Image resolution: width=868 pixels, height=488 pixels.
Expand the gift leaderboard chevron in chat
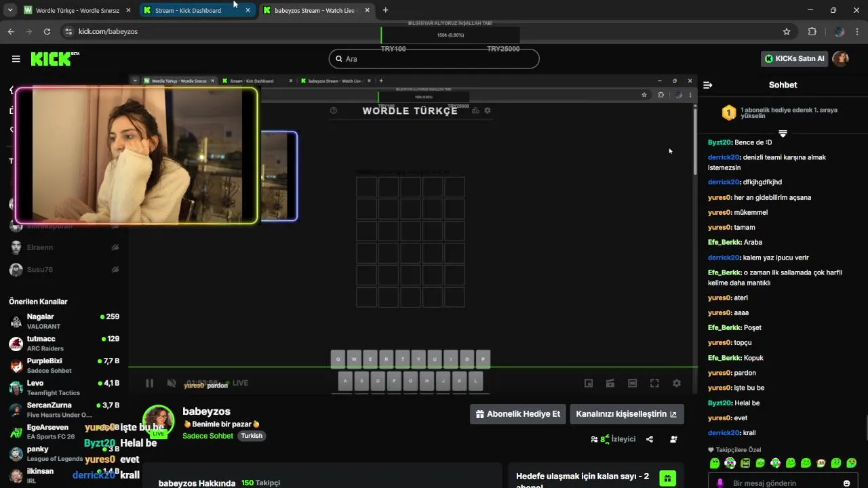pos(783,134)
